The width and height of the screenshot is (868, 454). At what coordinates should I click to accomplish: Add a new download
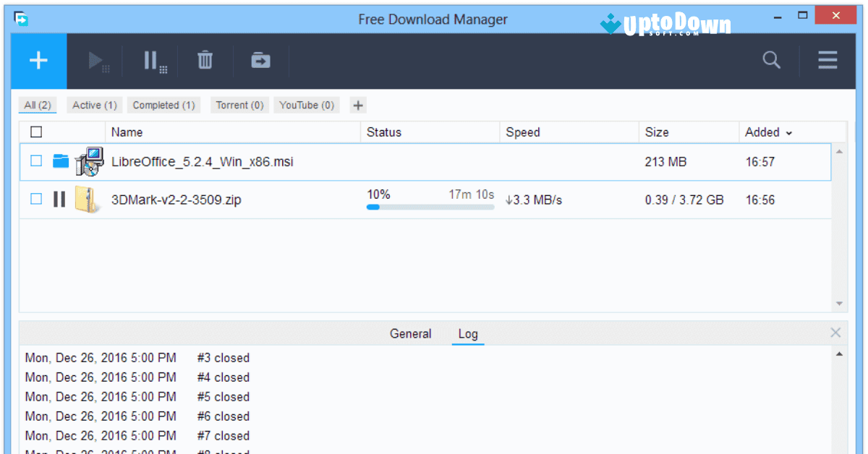38,61
